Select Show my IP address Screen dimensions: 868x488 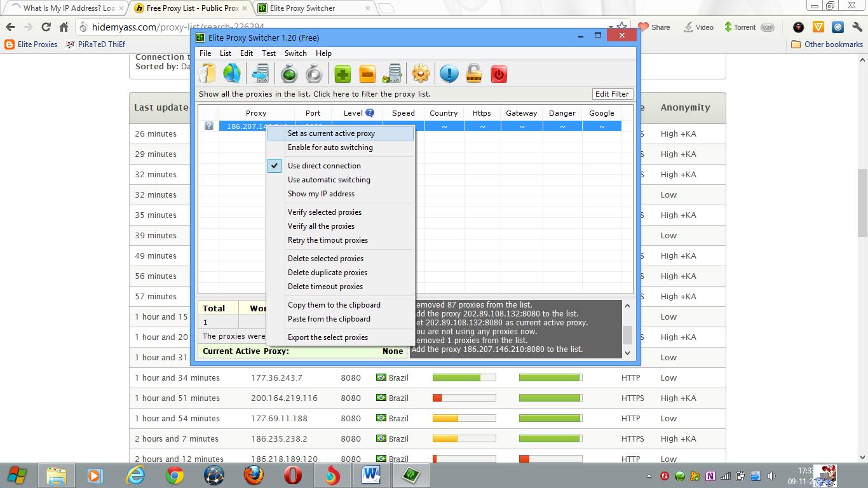pos(340,194)
